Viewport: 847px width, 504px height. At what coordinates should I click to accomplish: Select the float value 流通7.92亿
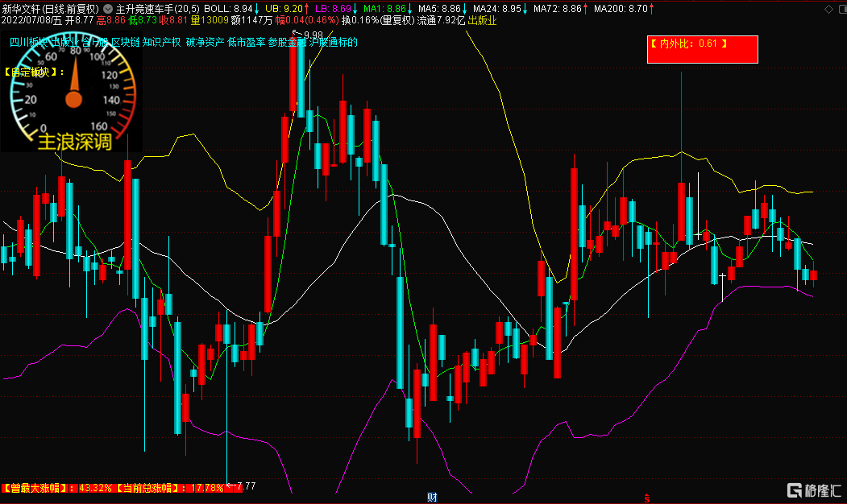tap(441, 20)
